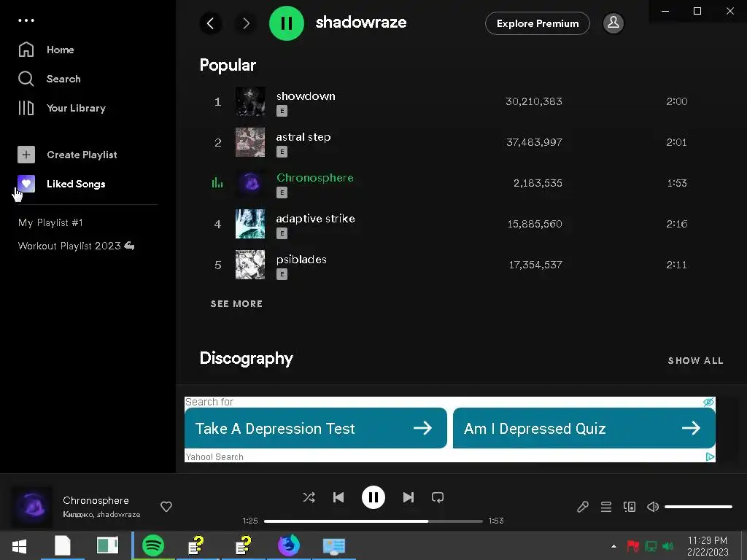The height and width of the screenshot is (560, 747).
Task: Click the network tray icon
Action: click(651, 546)
